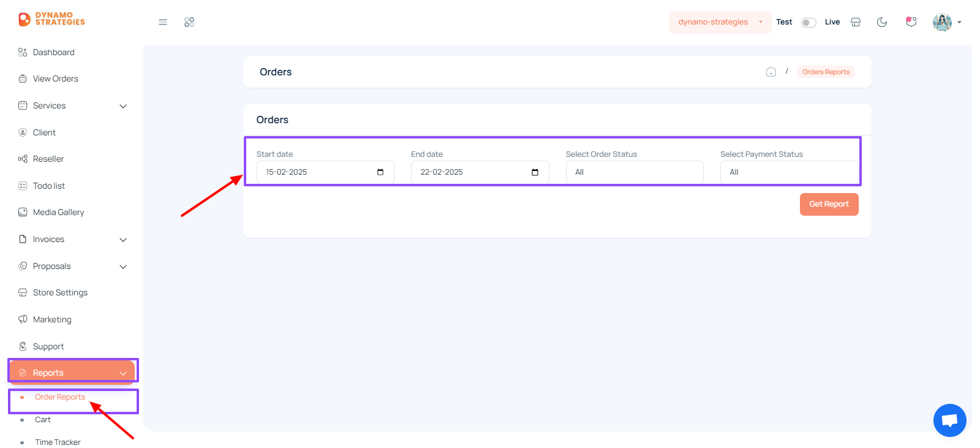Click the Reseller sidebar icon
Image resolution: width=980 pixels, height=448 pixels.
[x=23, y=159]
